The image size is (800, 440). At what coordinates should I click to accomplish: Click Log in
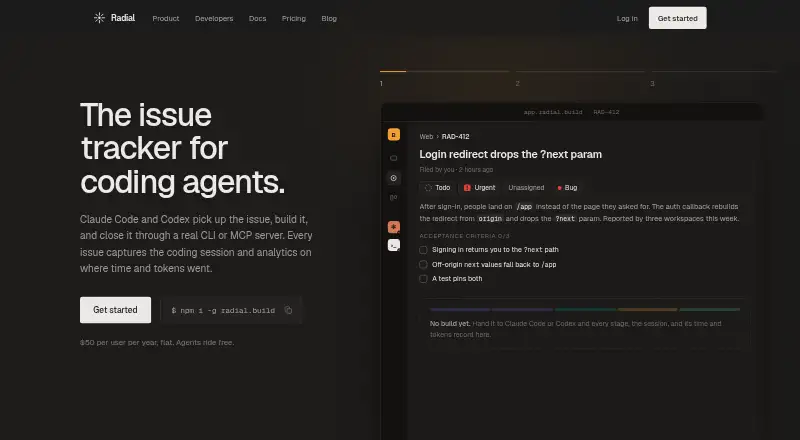click(627, 18)
